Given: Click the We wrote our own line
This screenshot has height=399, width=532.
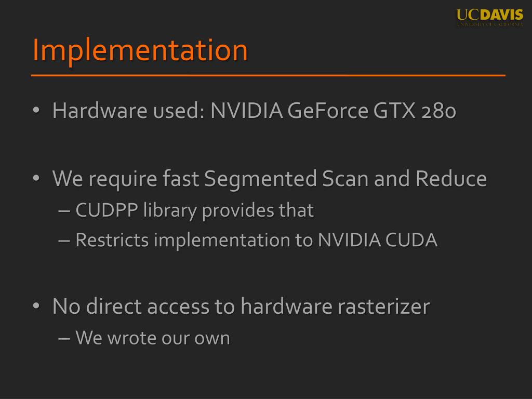Looking at the screenshot, I should point(153,338).
